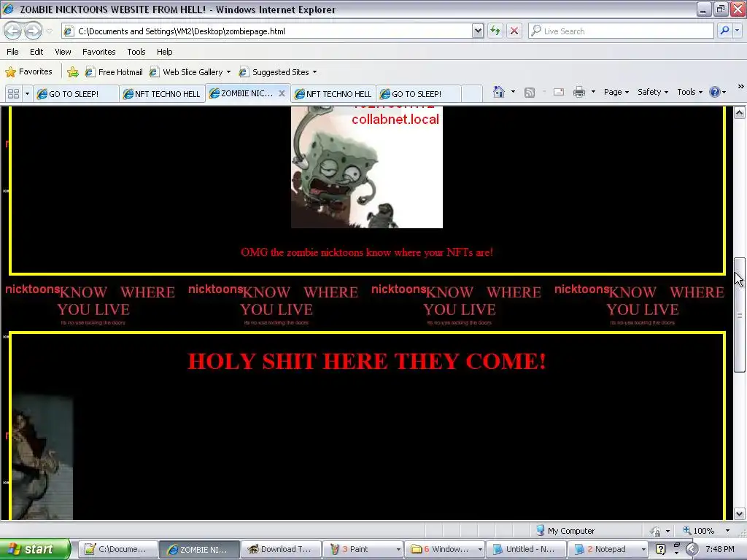Click the vertical scrollbar up arrow

(x=740, y=112)
